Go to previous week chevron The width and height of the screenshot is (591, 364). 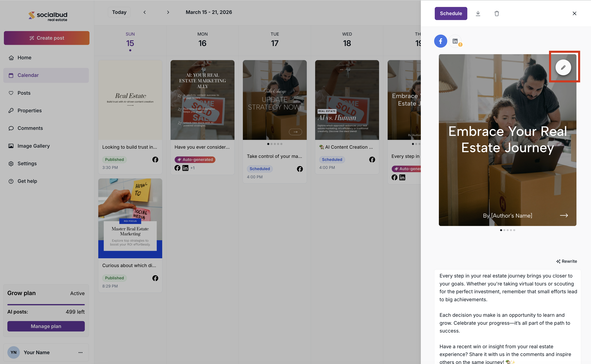click(x=145, y=12)
